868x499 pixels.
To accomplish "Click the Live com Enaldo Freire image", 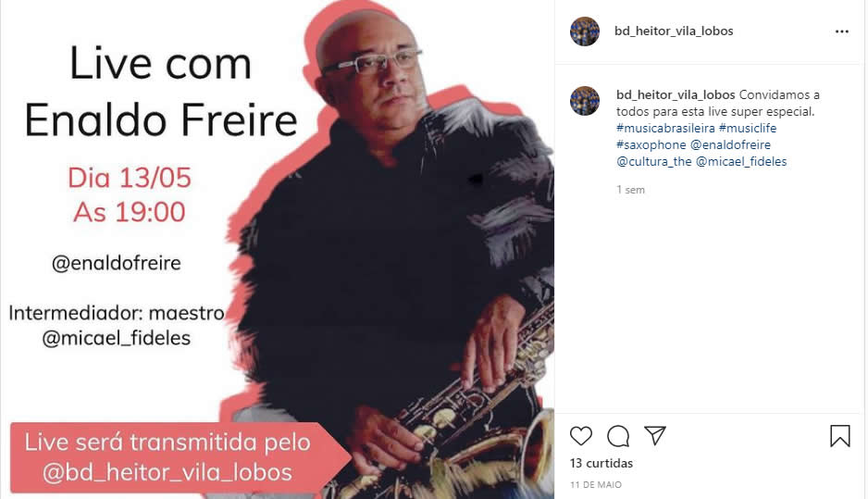I will coord(278,249).
